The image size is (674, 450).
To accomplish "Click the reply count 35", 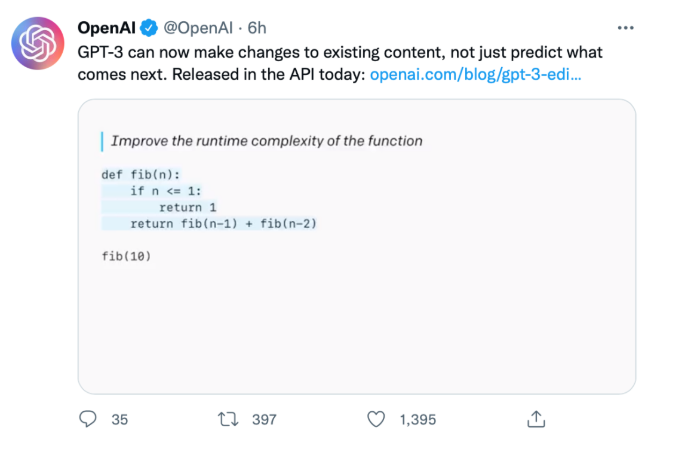I will pyautogui.click(x=120, y=420).
